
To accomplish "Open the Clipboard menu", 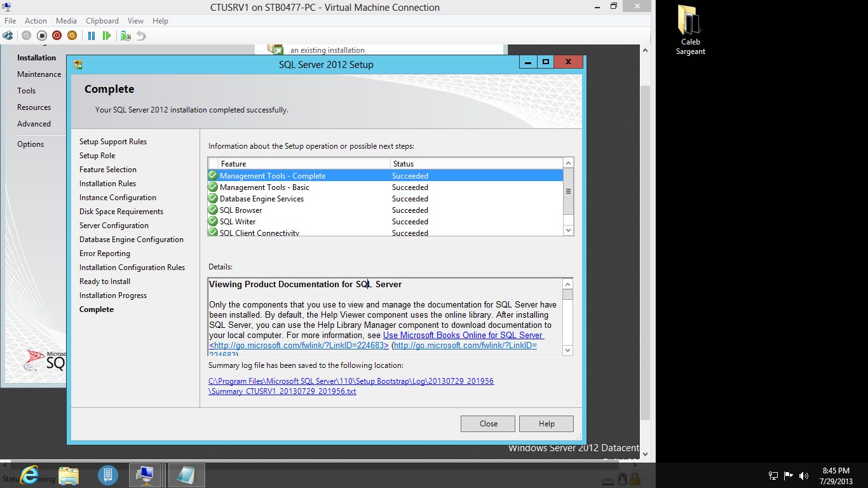I will click(102, 21).
